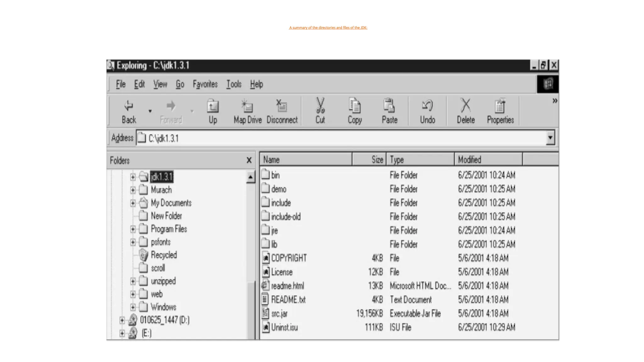Screen dimensions: 644x362
Task: Click the Disconnect network drive icon
Action: click(x=281, y=106)
